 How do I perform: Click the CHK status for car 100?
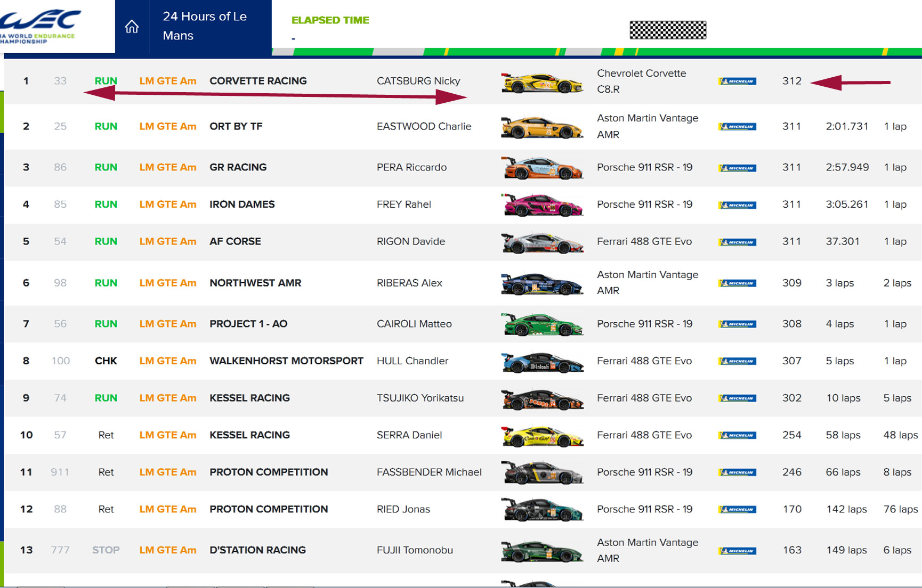106,361
